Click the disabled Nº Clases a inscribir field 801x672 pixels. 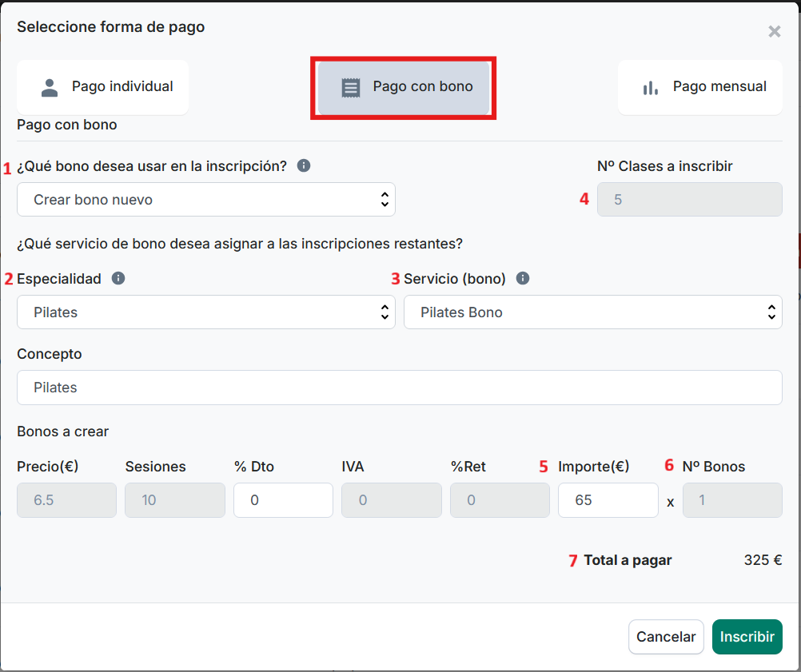coord(689,200)
